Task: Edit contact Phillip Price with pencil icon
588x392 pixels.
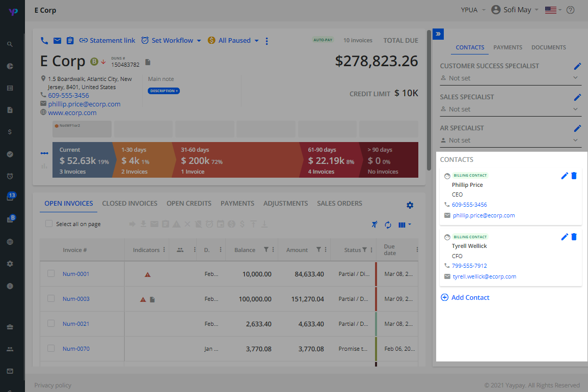Action: (x=565, y=176)
